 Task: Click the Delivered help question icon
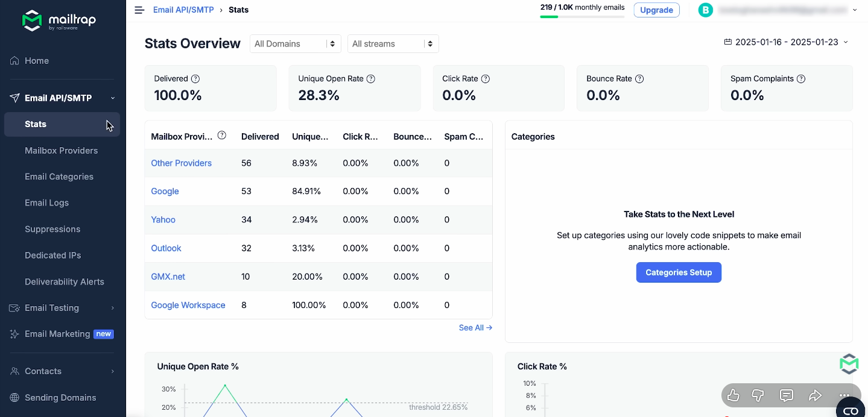click(x=195, y=79)
